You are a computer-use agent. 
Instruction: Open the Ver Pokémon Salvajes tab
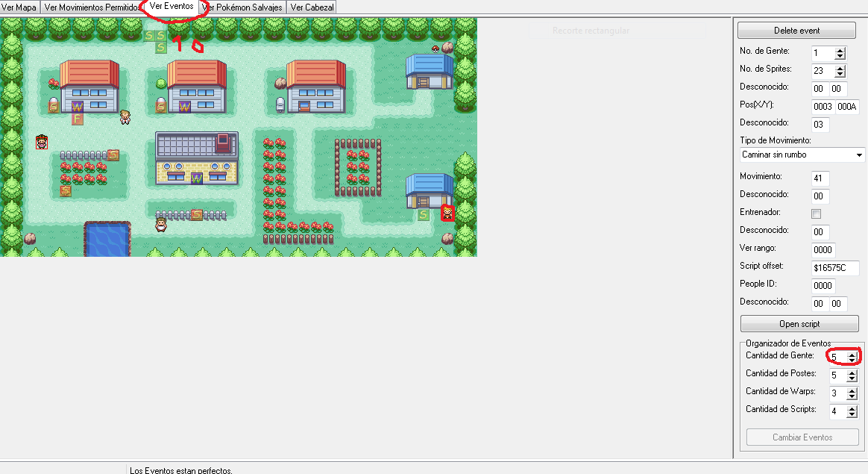(x=242, y=7)
